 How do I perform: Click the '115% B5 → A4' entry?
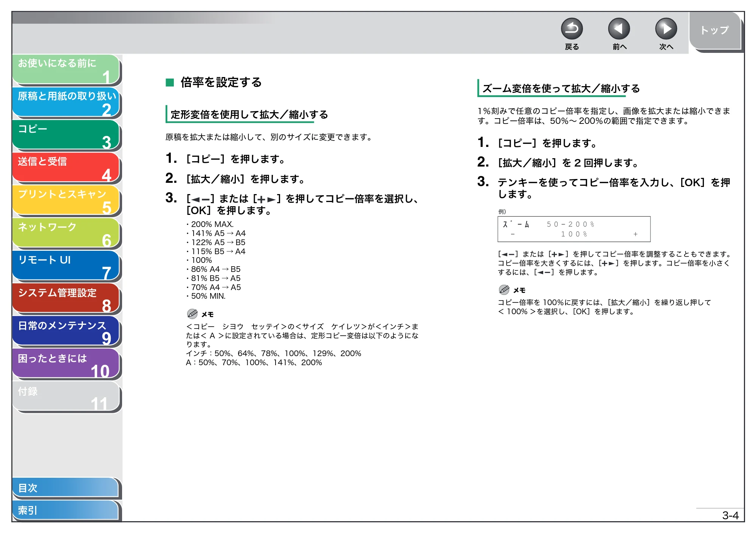218,252
